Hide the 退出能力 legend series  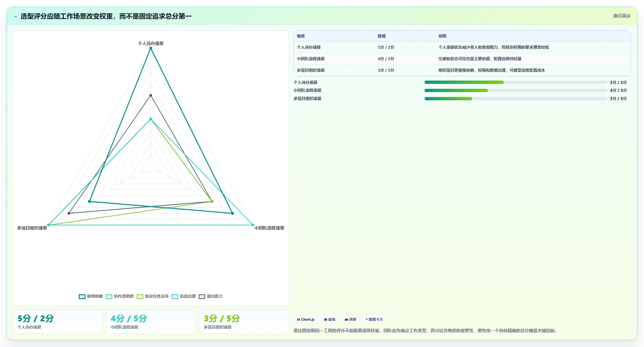tap(211, 296)
